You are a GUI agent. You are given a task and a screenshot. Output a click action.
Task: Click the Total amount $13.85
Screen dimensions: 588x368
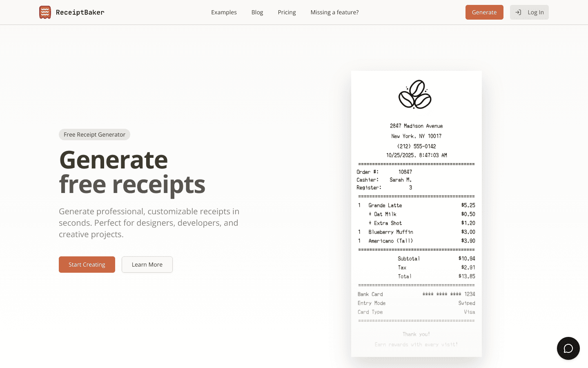click(x=467, y=276)
